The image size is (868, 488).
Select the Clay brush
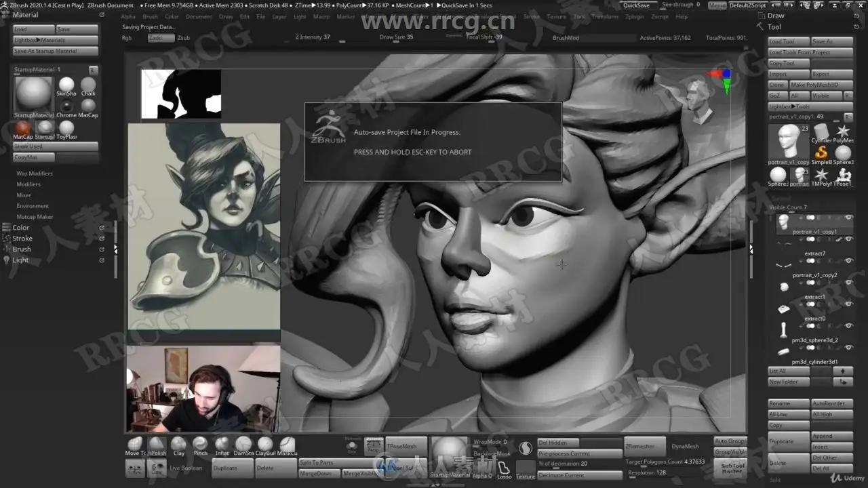pyautogui.click(x=178, y=445)
